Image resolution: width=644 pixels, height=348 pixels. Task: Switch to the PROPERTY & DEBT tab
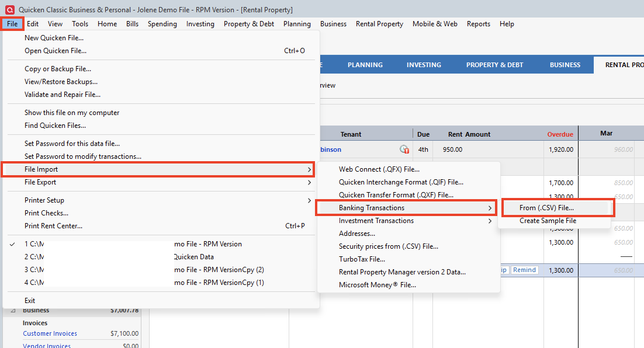point(494,65)
